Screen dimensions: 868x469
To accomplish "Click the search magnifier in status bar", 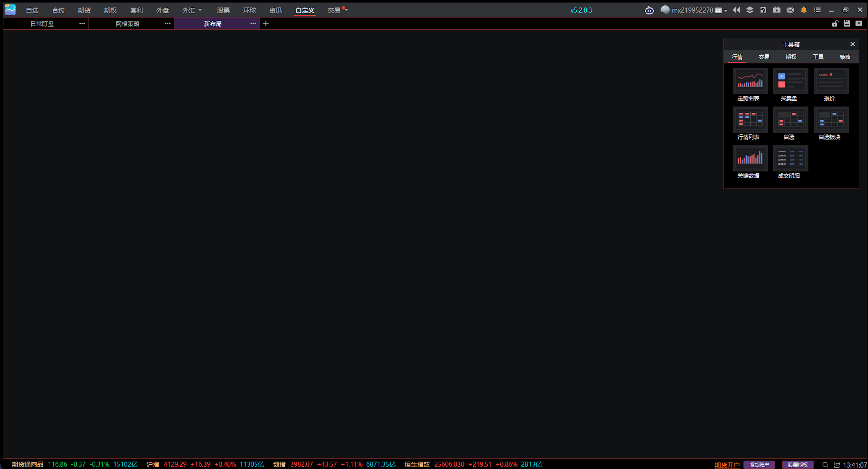I will [825, 465].
